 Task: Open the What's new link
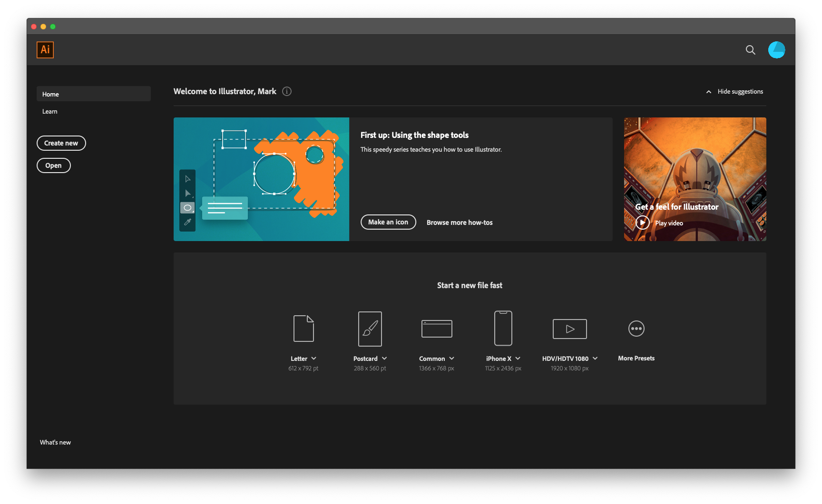[55, 442]
